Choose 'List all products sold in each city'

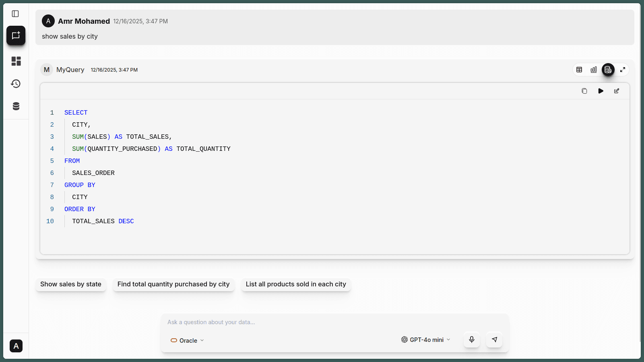(x=296, y=284)
